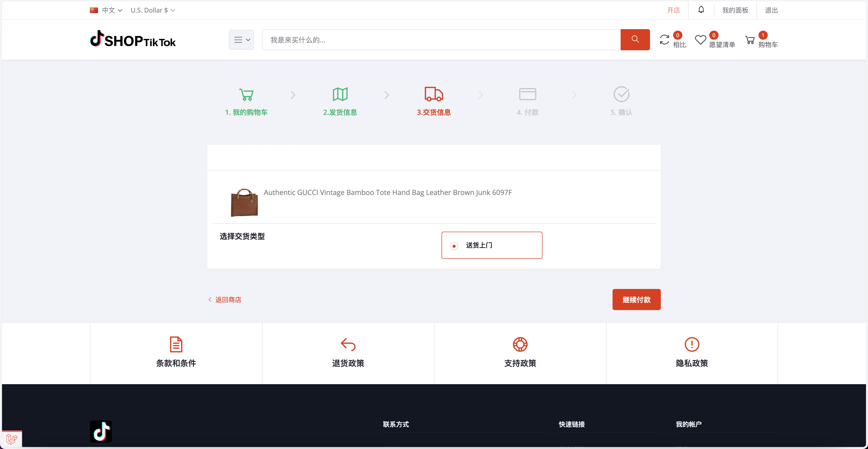
Task: Open the Laravel debug bar icon
Action: [12, 439]
